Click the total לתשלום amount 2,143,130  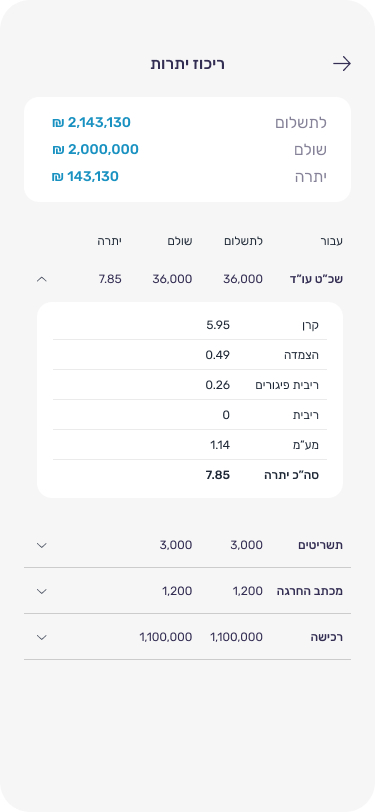[x=91, y=123]
